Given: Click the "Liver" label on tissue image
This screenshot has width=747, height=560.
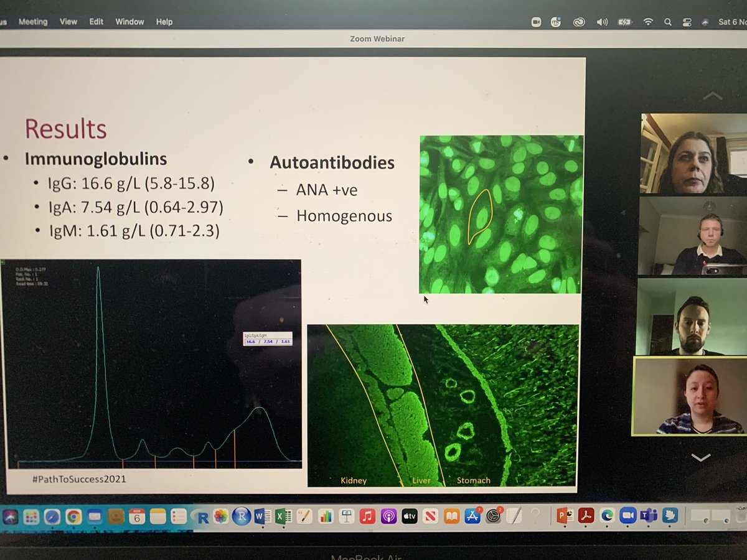Looking at the screenshot, I should (x=421, y=480).
